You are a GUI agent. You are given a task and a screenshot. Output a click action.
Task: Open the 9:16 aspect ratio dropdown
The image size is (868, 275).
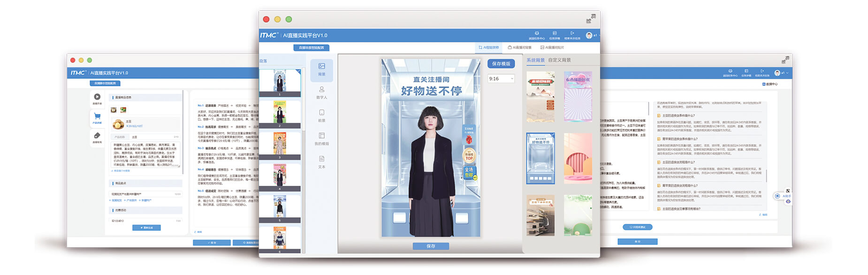click(x=501, y=79)
